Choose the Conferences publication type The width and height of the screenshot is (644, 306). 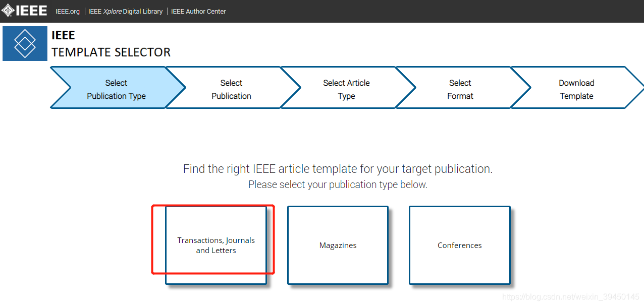click(459, 245)
